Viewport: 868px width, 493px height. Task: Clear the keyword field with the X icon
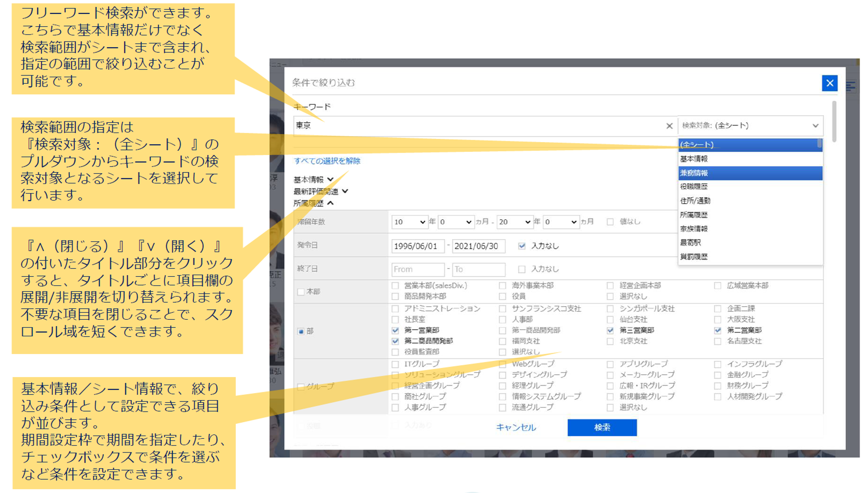669,126
